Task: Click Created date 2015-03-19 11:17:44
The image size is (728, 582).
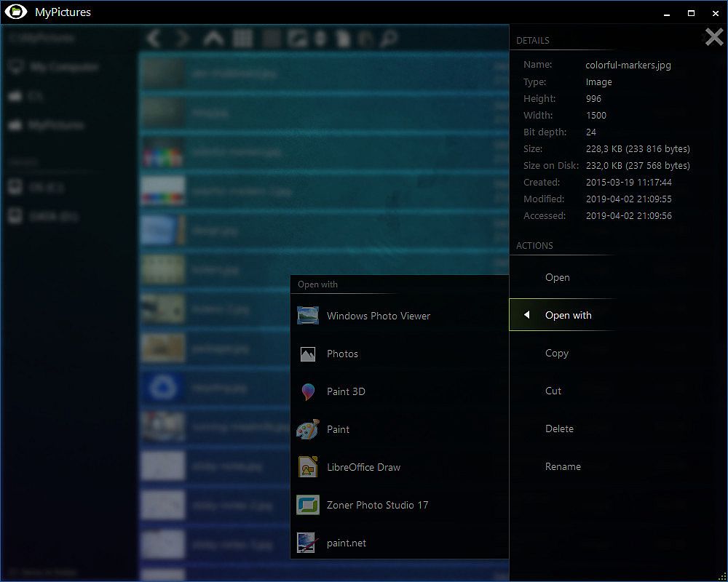Action: tap(629, 183)
